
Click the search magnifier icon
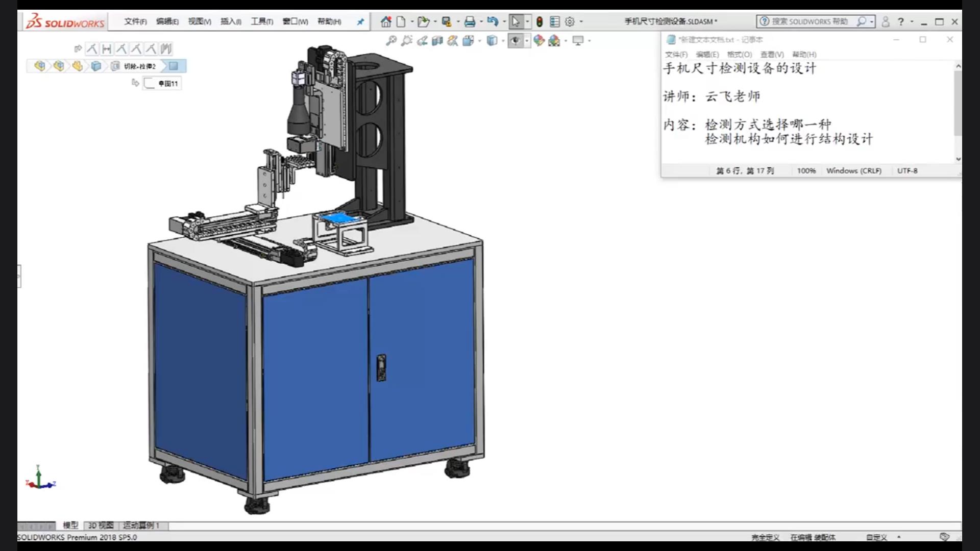tap(862, 21)
